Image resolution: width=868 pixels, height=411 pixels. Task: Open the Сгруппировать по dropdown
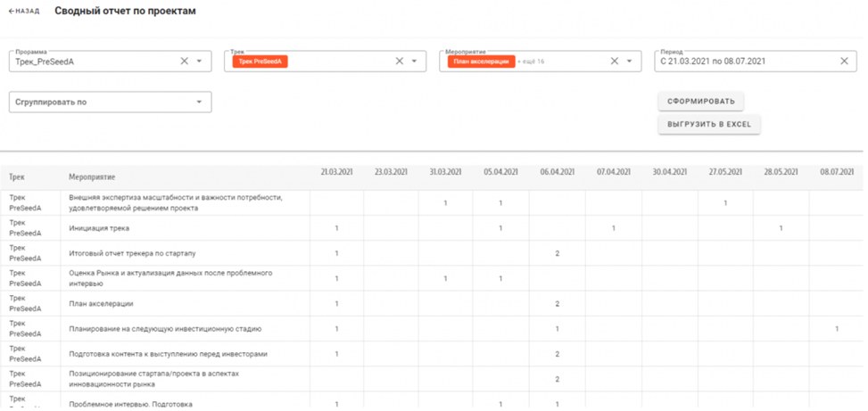(x=110, y=102)
